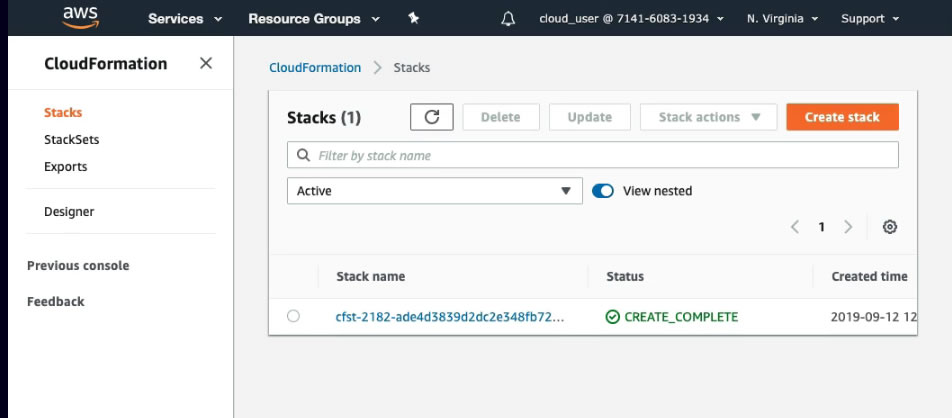Screen dimensions: 952x418
Task: Open Designer from the sidebar
Action: click(x=69, y=212)
